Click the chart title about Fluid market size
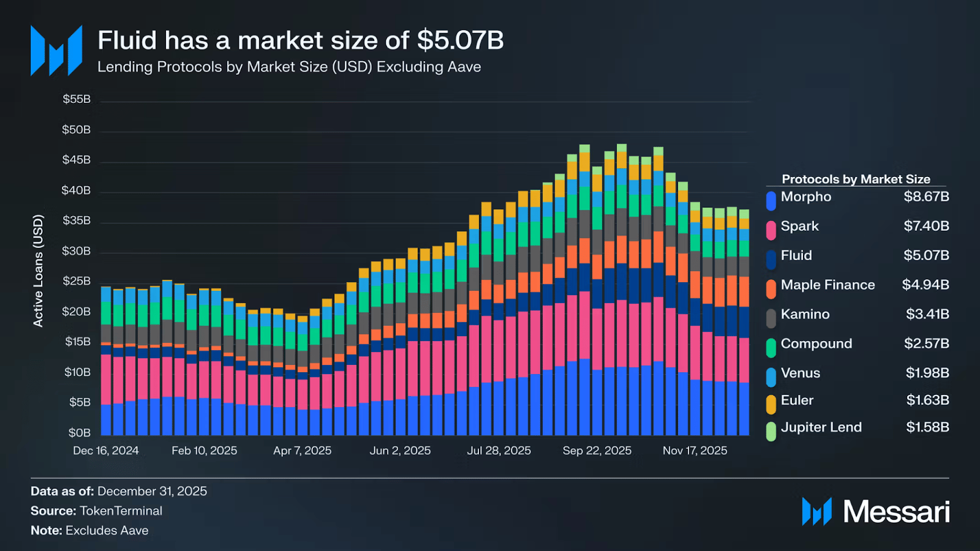 [x=301, y=40]
